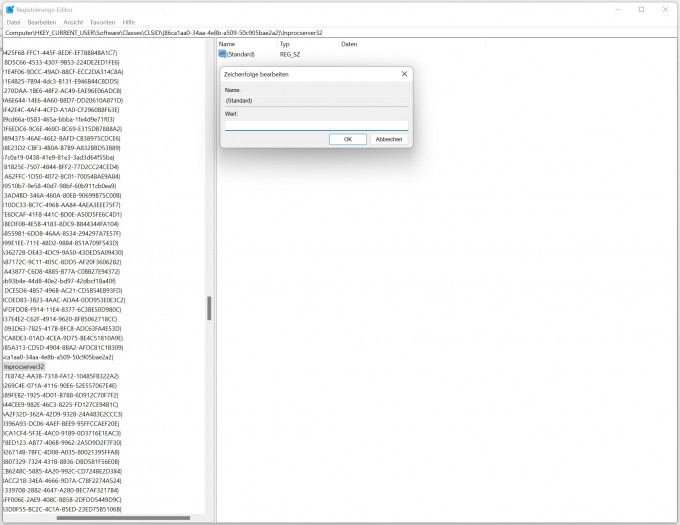680x525 pixels.
Task: Select tree key containing 346A-460A-80EB
Action: [x=62, y=196]
